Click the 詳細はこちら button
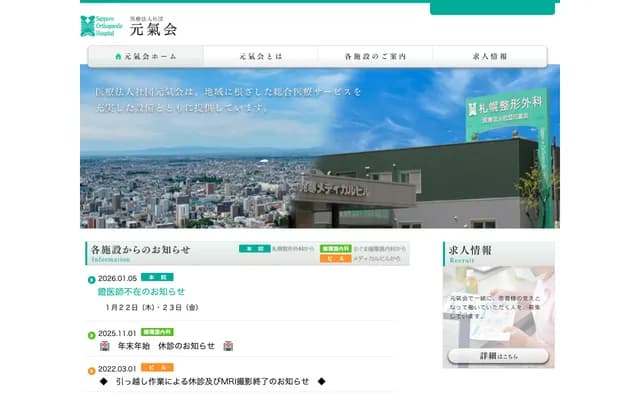640x400 pixels. point(498,356)
